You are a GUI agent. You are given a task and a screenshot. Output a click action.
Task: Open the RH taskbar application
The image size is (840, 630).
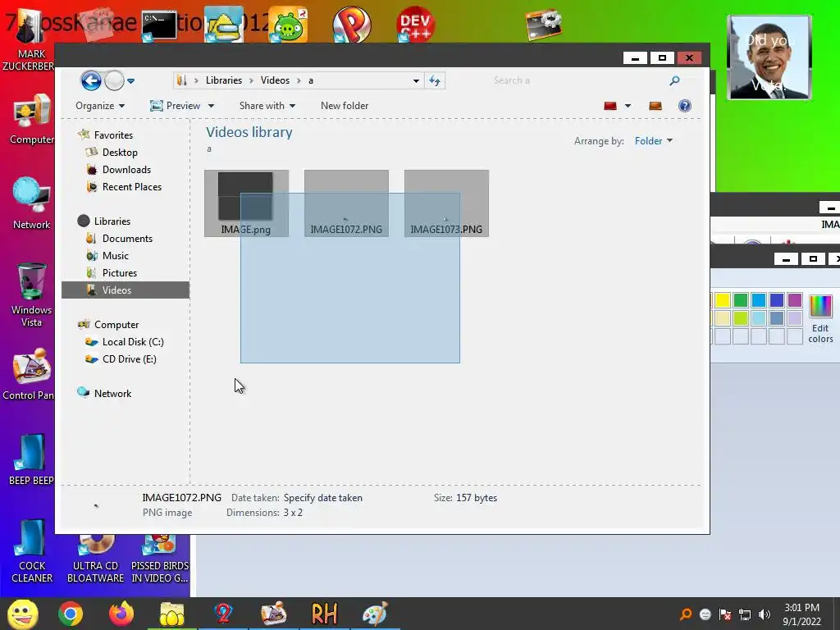[x=324, y=614]
